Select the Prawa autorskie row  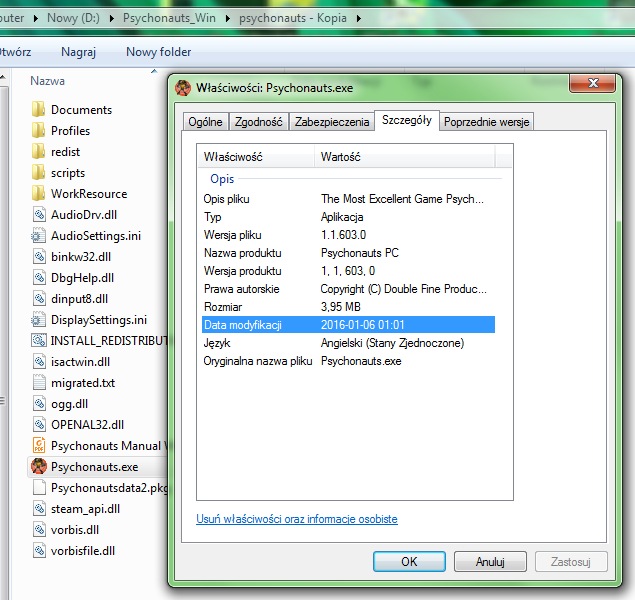(x=348, y=289)
